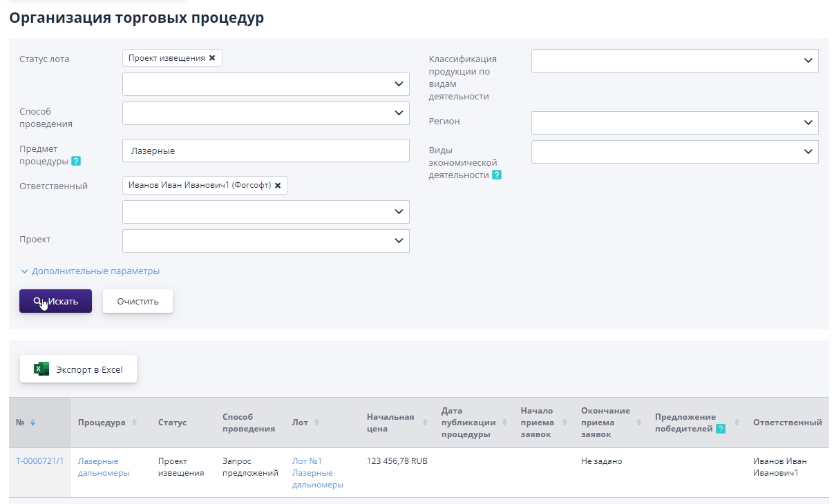Click help icon near Виды экономической деятельности
This screenshot has height=504, width=834.
(497, 175)
